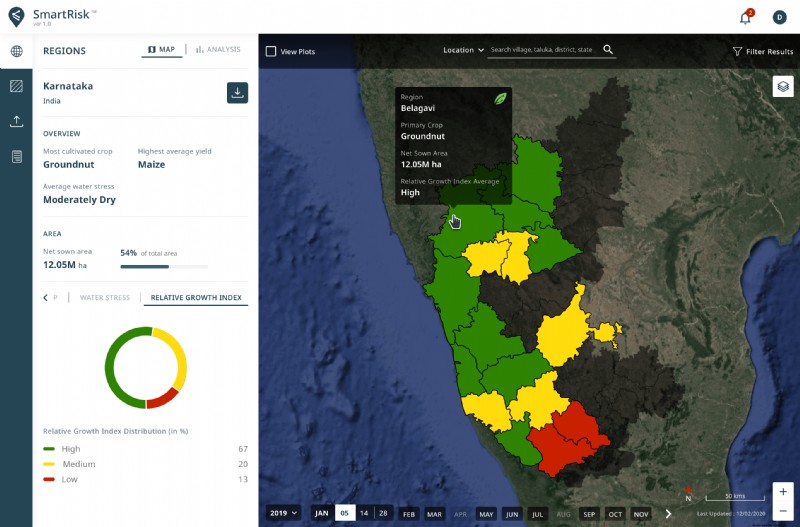800x527 pixels.
Task: Click the 'Groundnut' most cultivated crop value
Action: point(68,165)
